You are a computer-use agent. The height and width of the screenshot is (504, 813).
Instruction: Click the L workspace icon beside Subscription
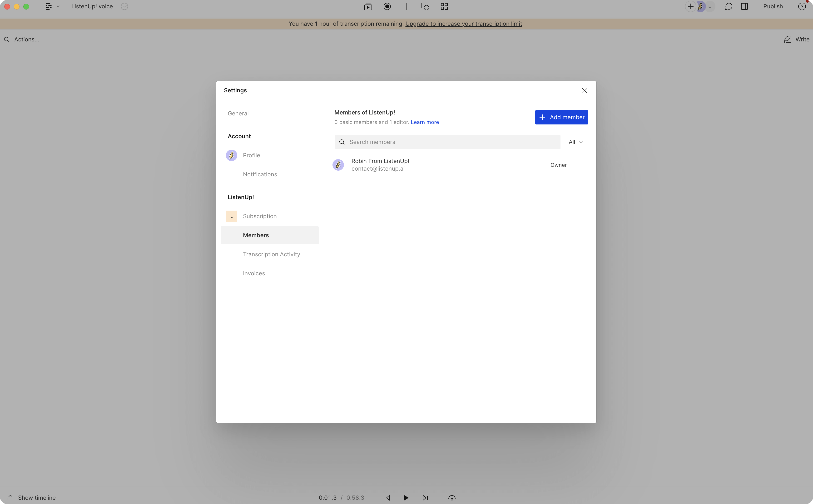click(231, 216)
